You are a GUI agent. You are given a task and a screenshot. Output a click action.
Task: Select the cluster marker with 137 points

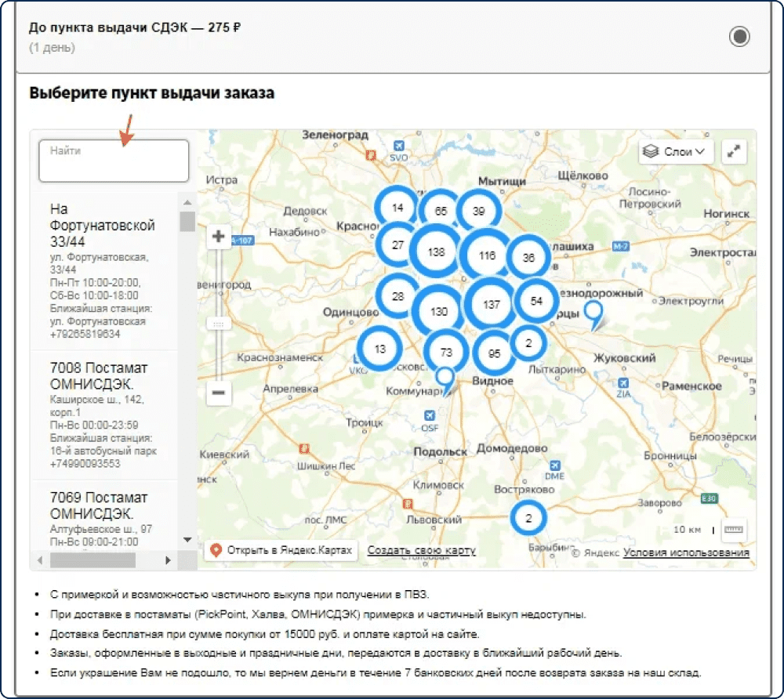[491, 304]
